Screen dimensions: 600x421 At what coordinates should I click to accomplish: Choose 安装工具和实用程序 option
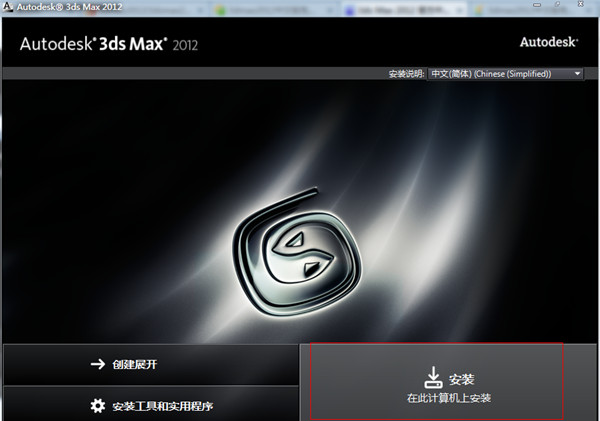tap(151, 404)
